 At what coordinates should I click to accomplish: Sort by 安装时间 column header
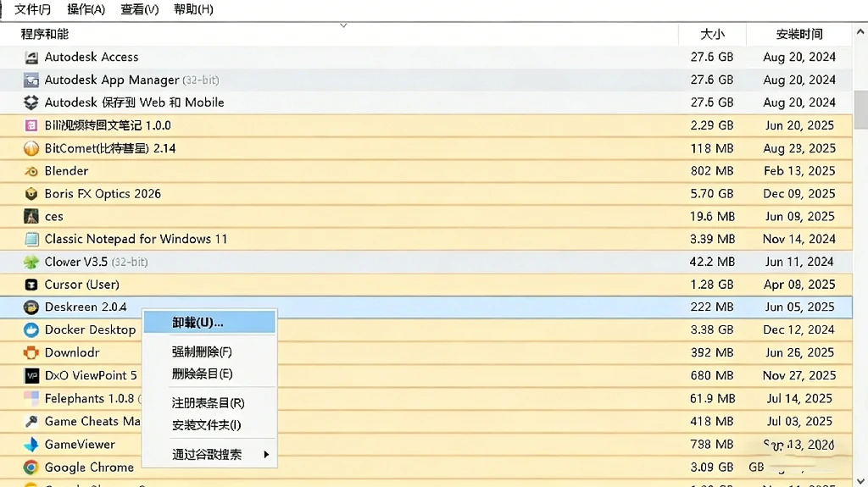click(799, 35)
